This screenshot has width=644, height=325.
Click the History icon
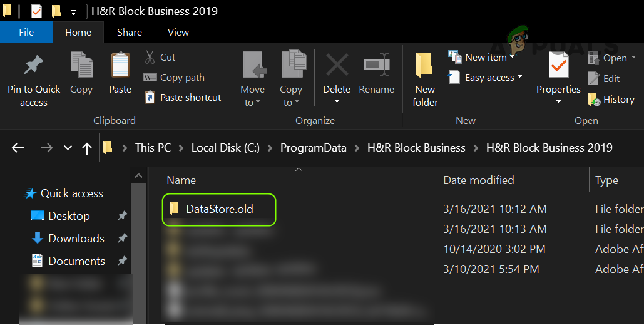[594, 100]
